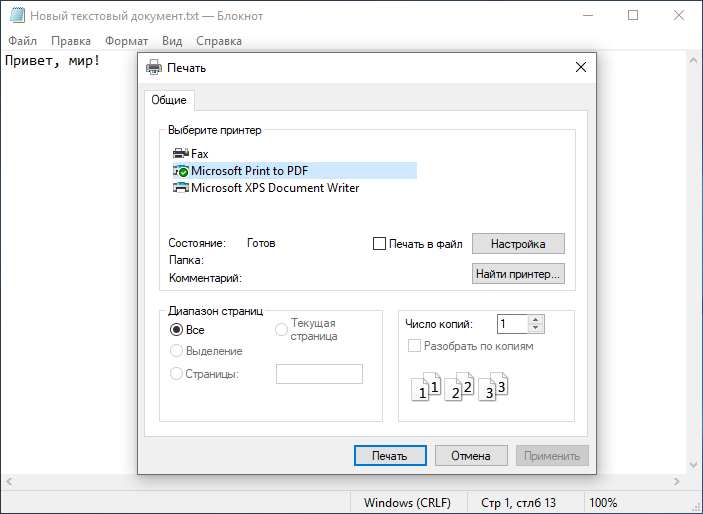This screenshot has height=514, width=703.
Task: Maximize the Notepad window
Action: [633, 15]
